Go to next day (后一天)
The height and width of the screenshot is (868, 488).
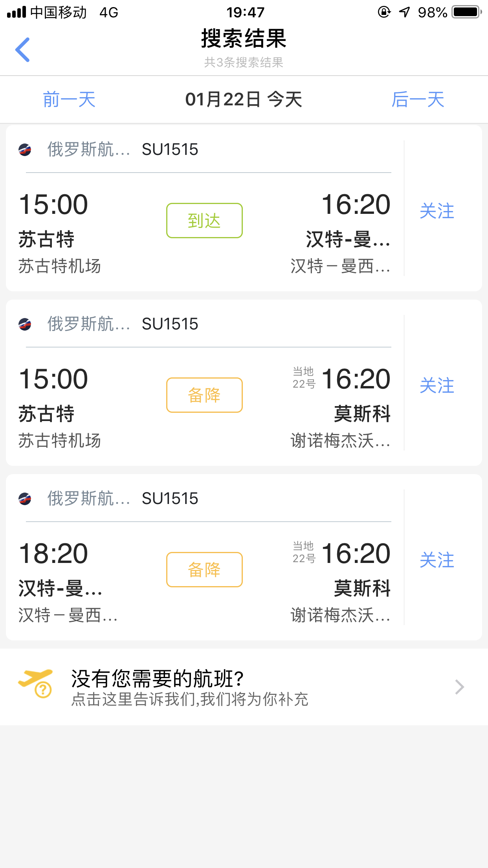coord(418,99)
